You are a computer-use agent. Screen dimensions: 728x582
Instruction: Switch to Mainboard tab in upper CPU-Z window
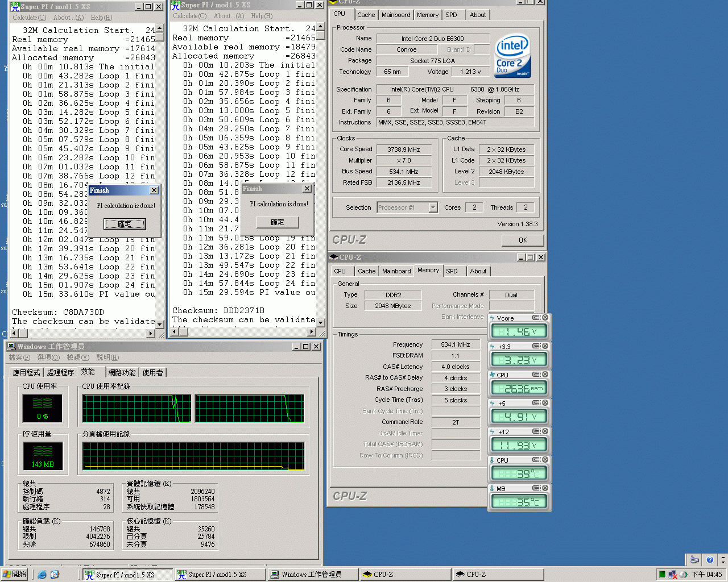pyautogui.click(x=396, y=15)
